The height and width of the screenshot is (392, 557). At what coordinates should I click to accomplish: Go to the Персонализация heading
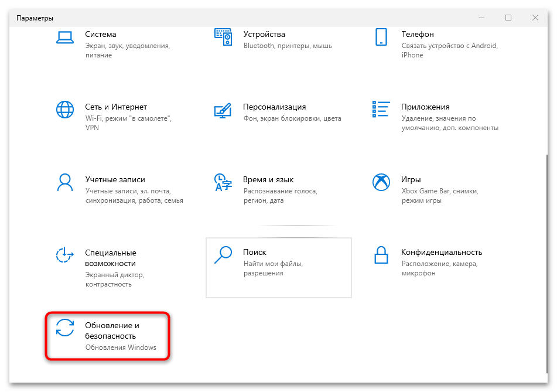tap(275, 107)
